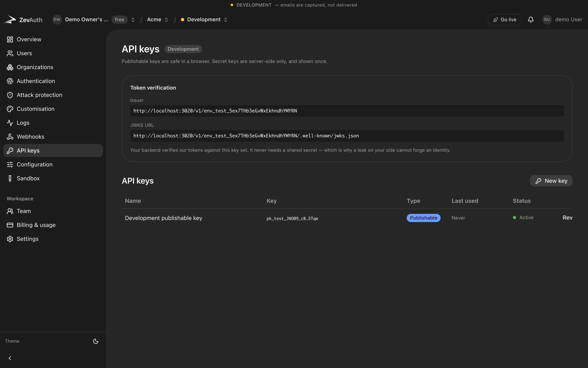Image resolution: width=588 pixels, height=368 pixels.
Task: Click the Development badge beside the title
Action: (x=183, y=49)
